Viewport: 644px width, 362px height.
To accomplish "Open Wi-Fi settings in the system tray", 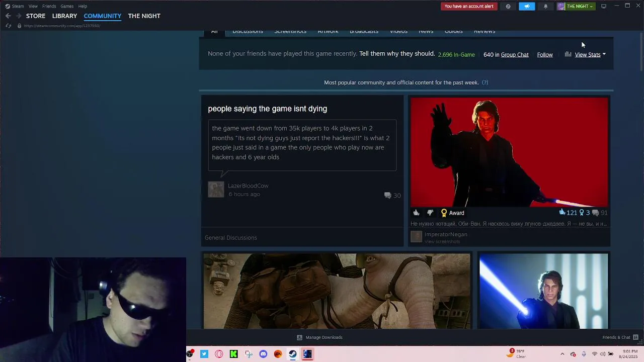I will click(x=594, y=354).
